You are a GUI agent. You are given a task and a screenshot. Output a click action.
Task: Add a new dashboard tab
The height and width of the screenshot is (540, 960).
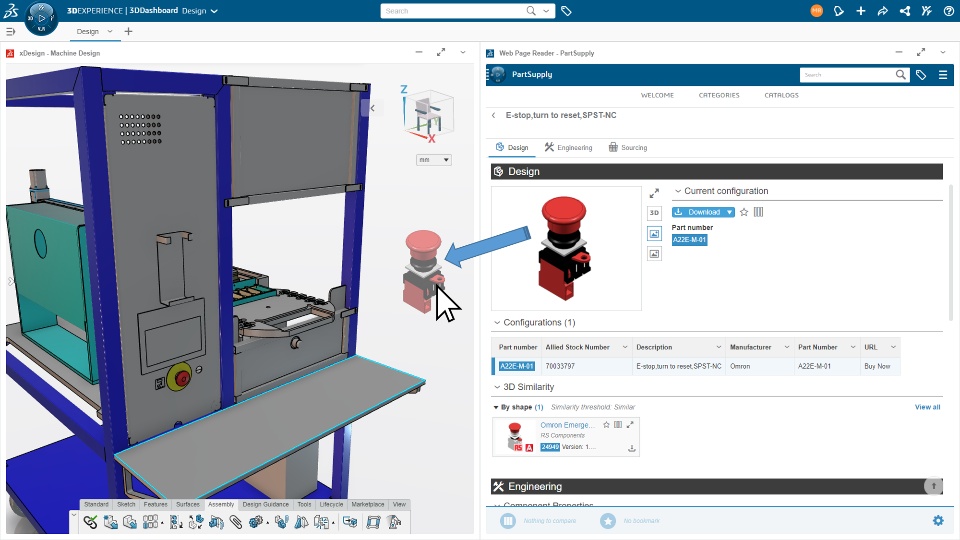[x=128, y=31]
